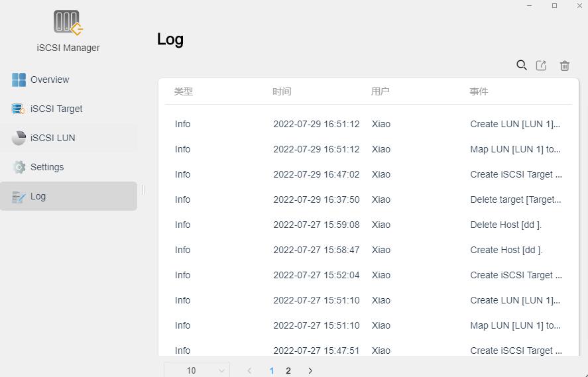Select the Log sidebar item
This screenshot has width=588, height=377.
pyautogui.click(x=38, y=196)
